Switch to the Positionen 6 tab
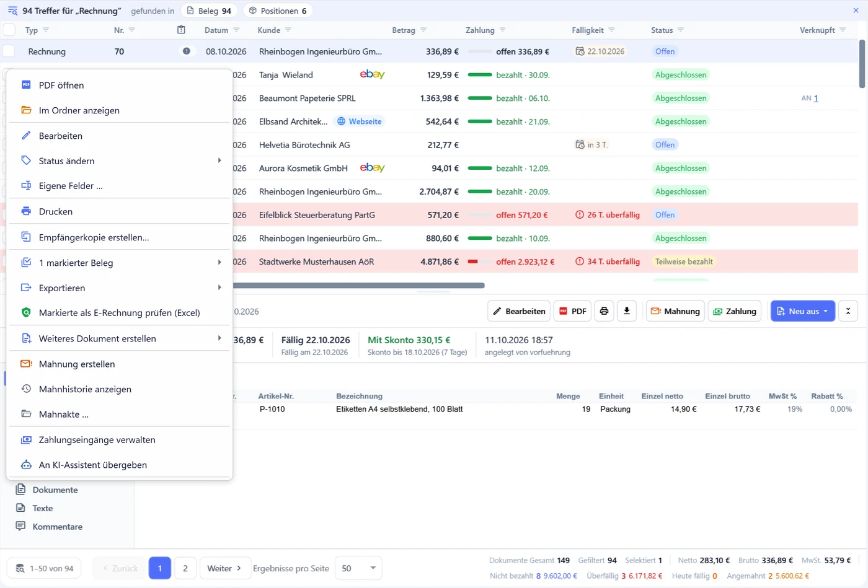Screen dimensions: 868x588 [278, 11]
